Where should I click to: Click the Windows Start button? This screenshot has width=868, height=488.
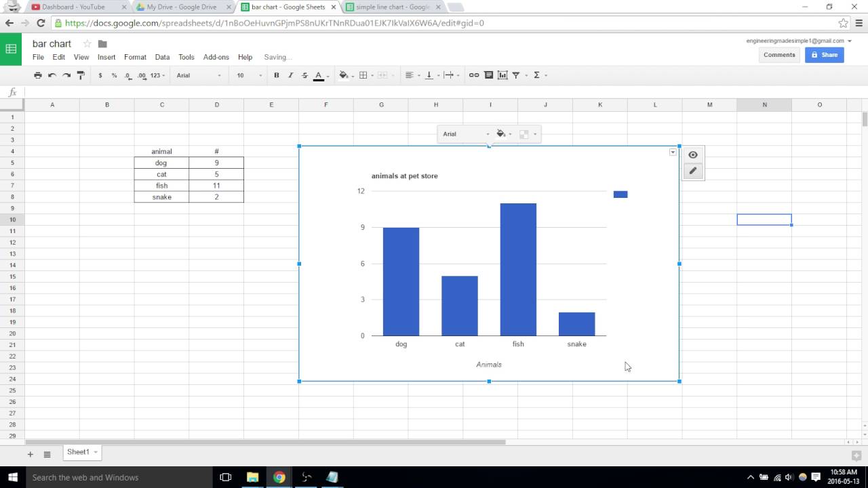13,477
